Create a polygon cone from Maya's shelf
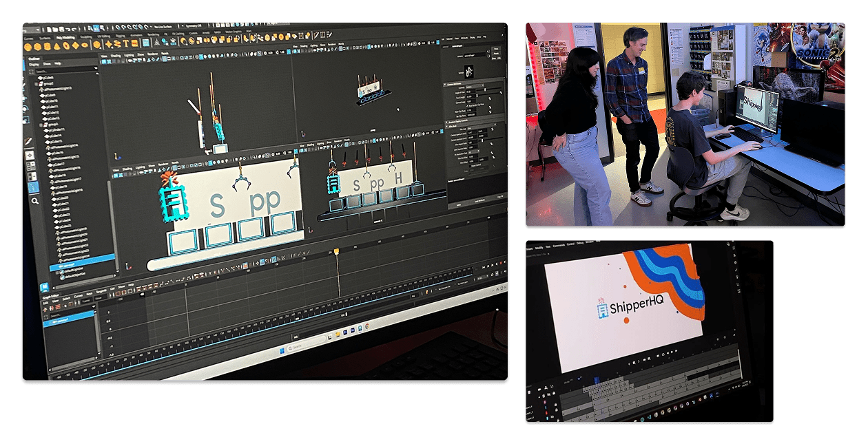Viewport: 868px width, 435px height. tap(57, 46)
